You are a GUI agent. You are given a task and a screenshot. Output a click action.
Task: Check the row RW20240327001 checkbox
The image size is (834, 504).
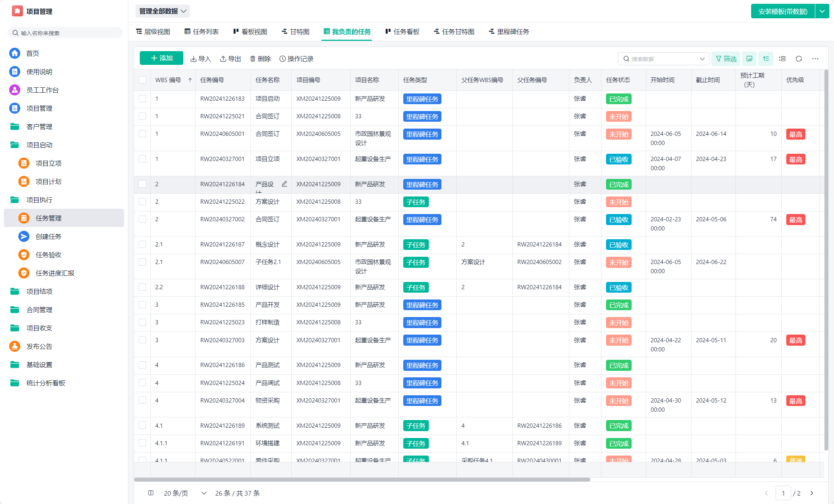[x=142, y=159]
